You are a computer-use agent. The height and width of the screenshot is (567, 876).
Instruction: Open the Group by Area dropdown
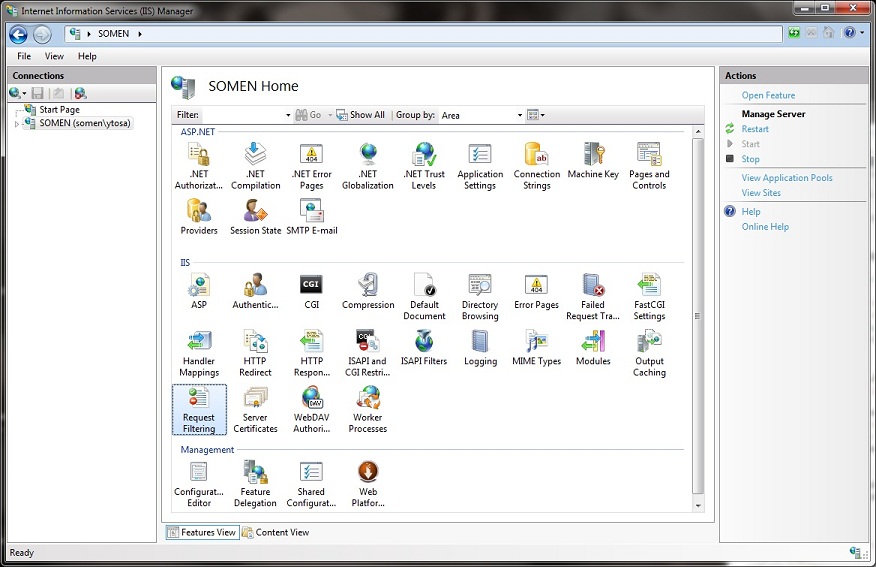(x=520, y=115)
